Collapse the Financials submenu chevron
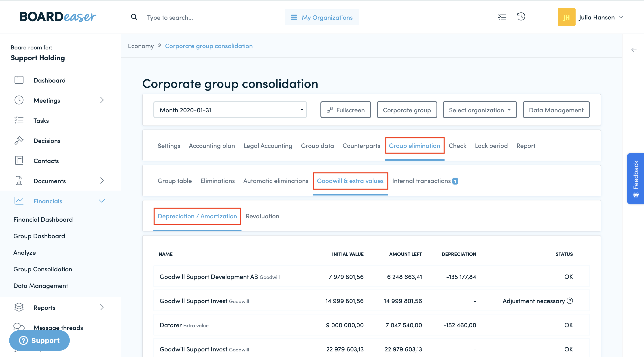 pos(102,201)
